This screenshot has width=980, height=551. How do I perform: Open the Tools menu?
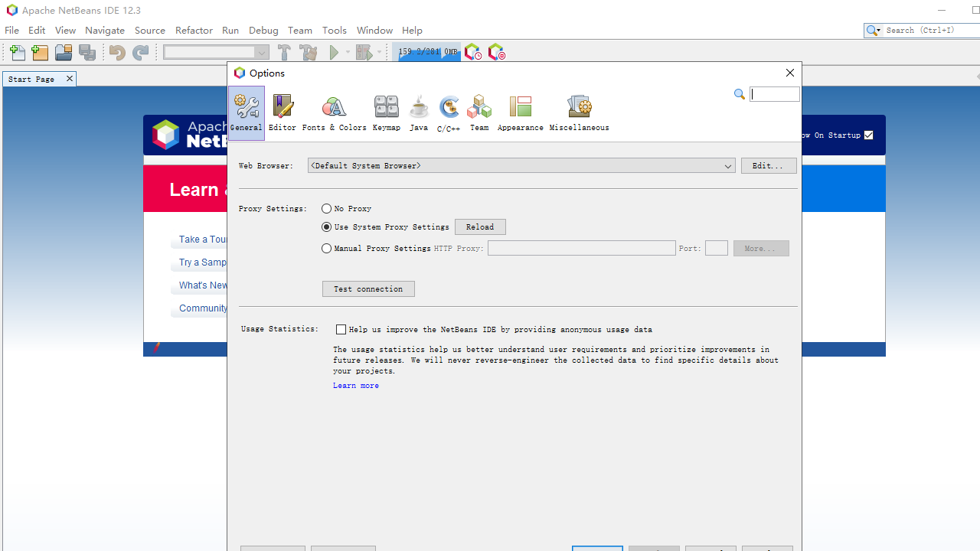[334, 31]
